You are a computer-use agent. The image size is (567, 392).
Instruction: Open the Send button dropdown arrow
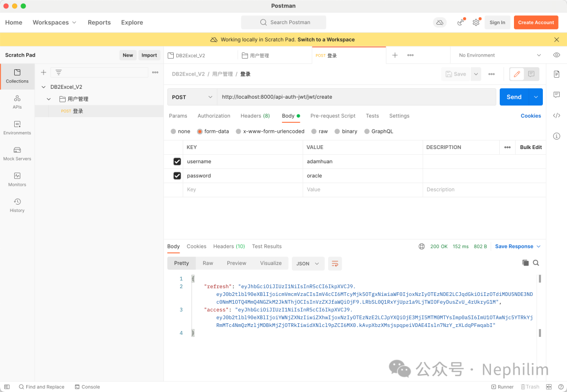click(x=536, y=97)
